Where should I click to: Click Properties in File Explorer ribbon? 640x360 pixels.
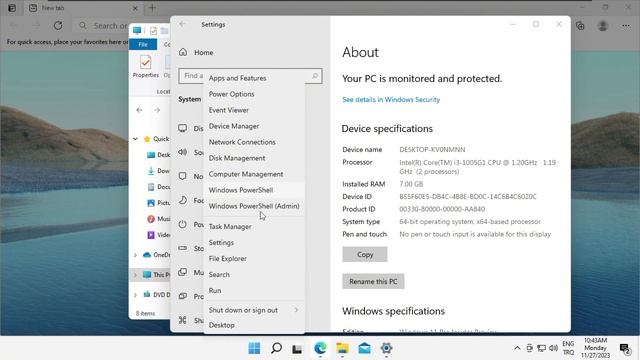146,67
